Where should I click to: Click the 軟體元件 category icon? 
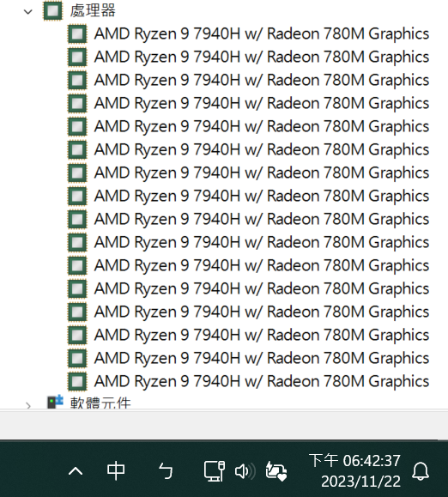click(x=55, y=402)
